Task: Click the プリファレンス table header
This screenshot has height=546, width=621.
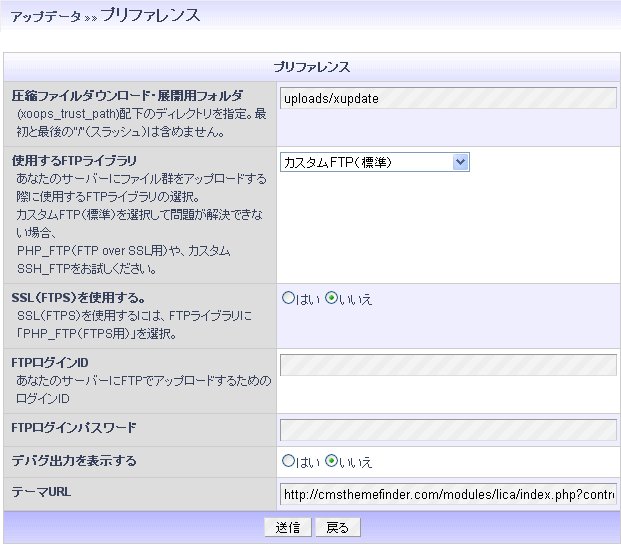Action: tap(311, 66)
